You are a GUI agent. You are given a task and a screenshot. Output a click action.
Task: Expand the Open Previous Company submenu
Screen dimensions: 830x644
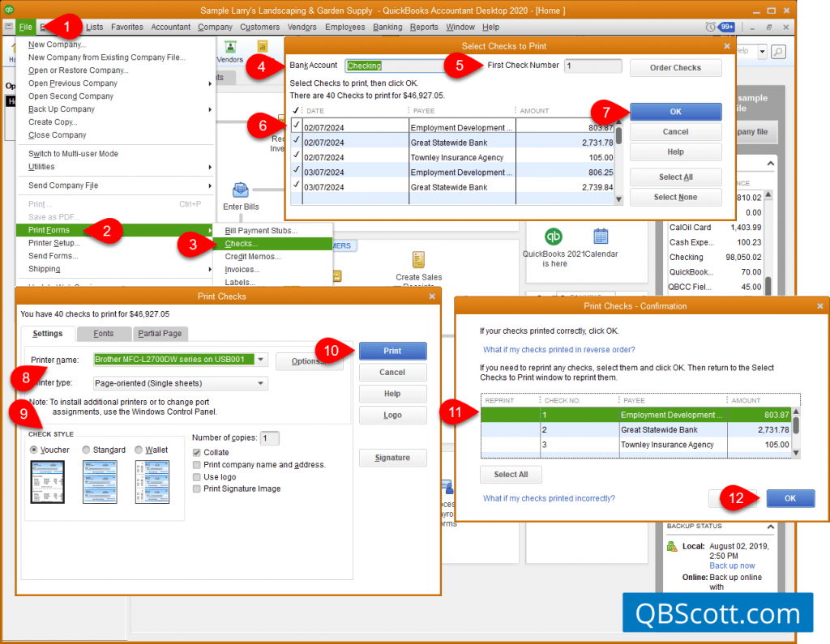pyautogui.click(x=210, y=83)
